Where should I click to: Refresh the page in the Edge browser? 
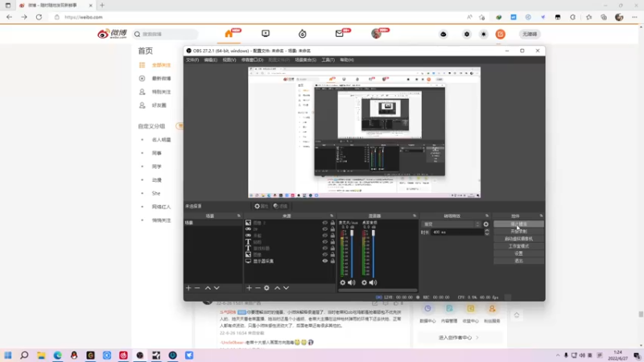39,17
